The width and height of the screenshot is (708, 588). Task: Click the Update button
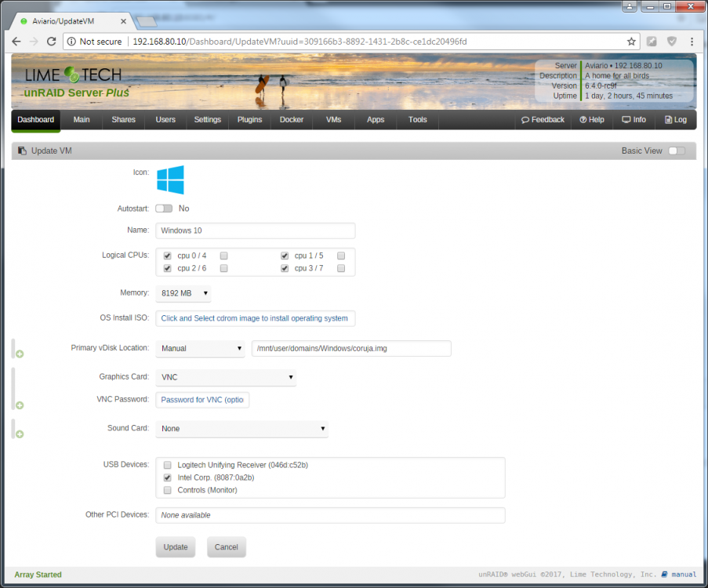click(x=176, y=547)
